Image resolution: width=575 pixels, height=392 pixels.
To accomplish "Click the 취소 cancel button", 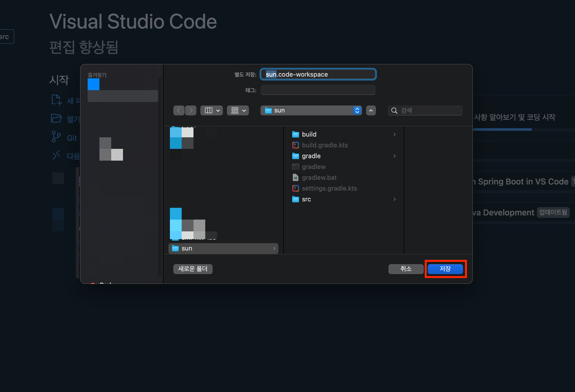I will pos(406,269).
